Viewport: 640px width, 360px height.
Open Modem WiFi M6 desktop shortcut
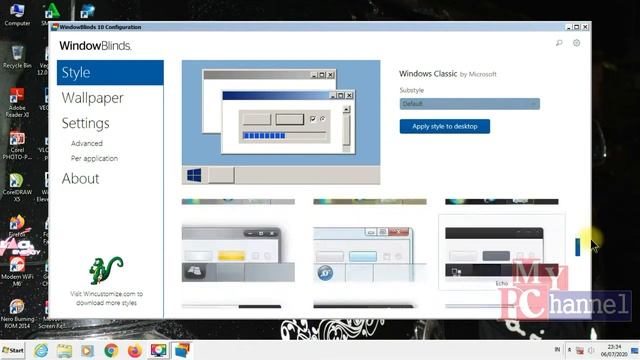pyautogui.click(x=17, y=271)
